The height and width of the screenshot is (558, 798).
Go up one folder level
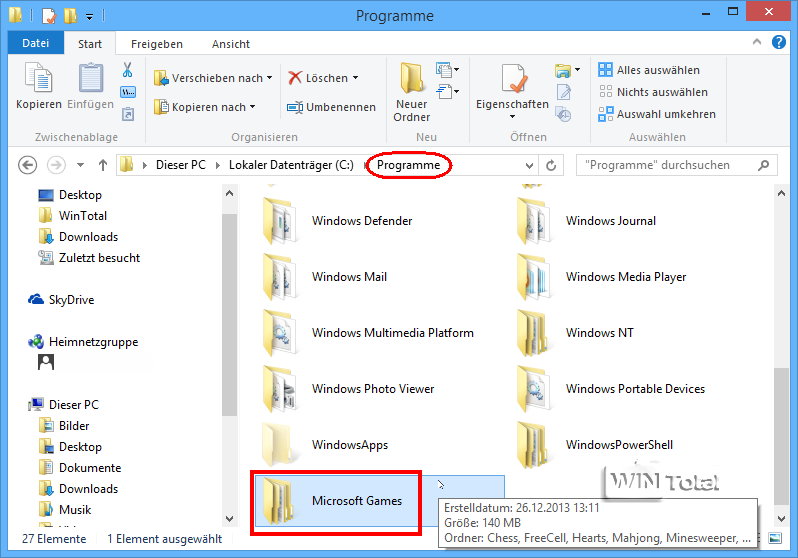tap(103, 165)
